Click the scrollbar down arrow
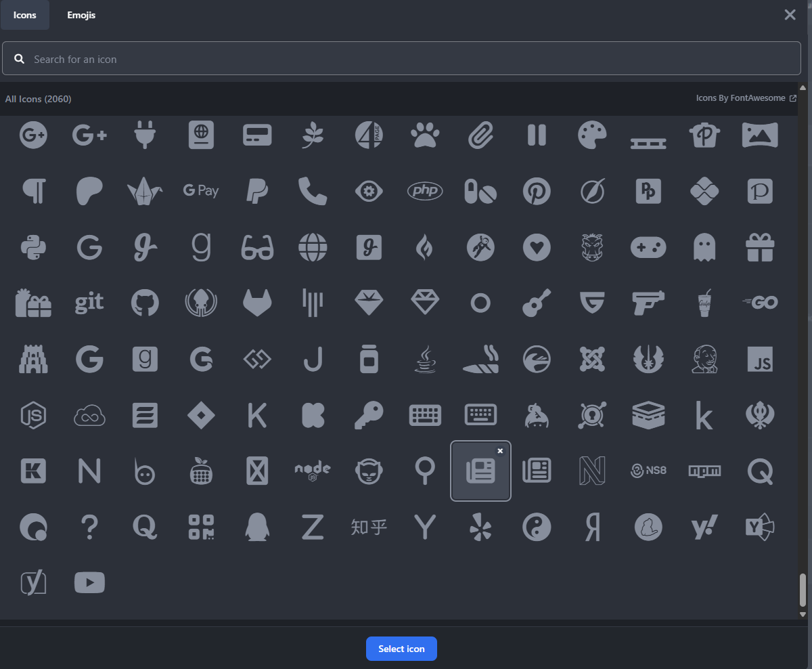This screenshot has height=669, width=812. click(803, 614)
